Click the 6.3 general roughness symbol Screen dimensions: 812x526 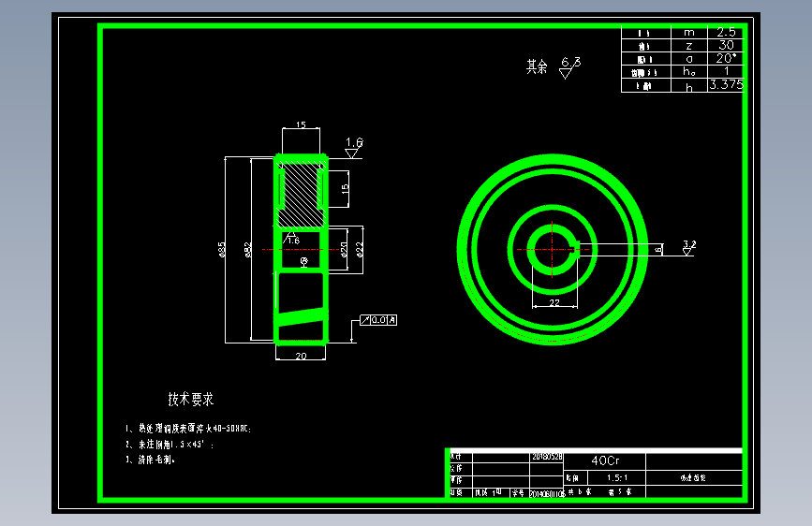pyautogui.click(x=569, y=67)
